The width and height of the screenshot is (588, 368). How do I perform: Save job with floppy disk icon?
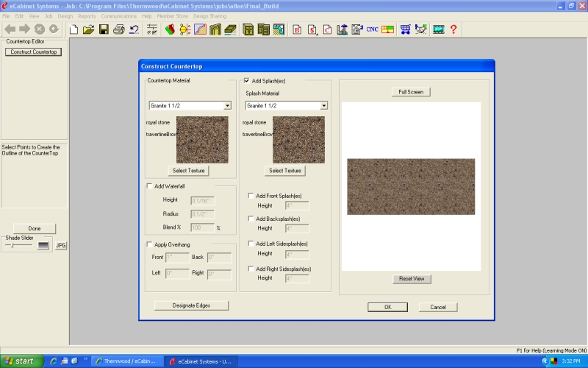104,29
